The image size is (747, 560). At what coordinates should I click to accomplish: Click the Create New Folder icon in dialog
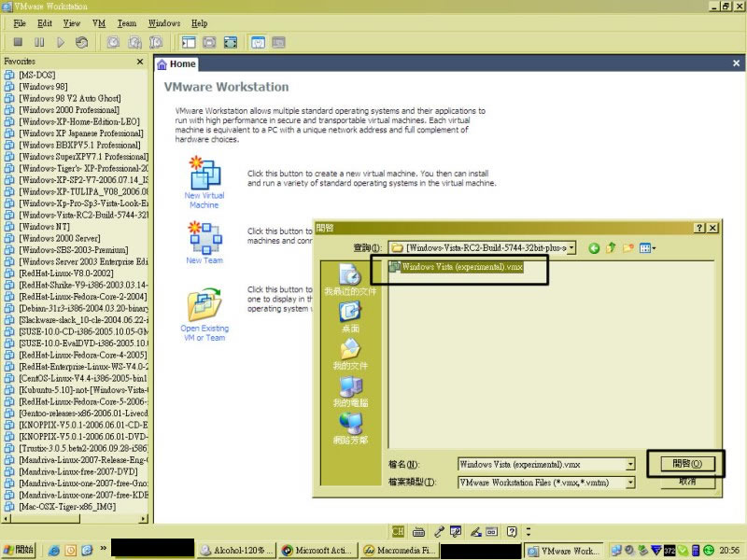628,248
